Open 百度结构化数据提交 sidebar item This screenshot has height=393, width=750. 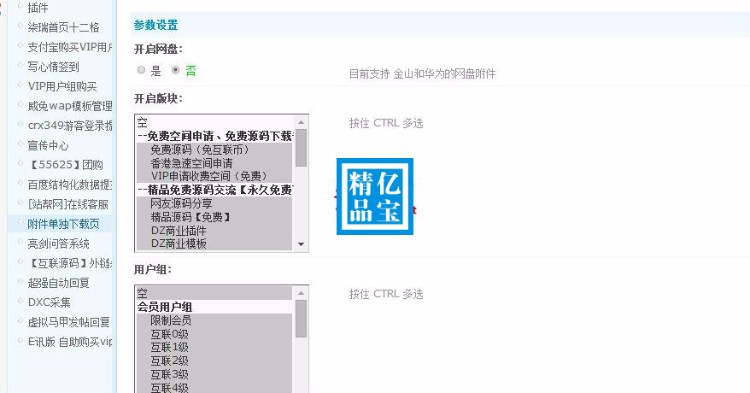[x=70, y=185]
